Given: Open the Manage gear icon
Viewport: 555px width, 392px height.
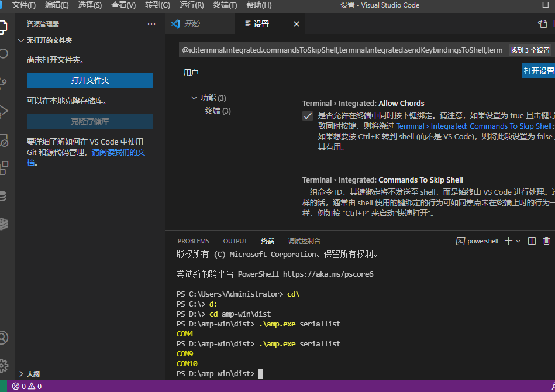Looking at the screenshot, I should pyautogui.click(x=4, y=365).
